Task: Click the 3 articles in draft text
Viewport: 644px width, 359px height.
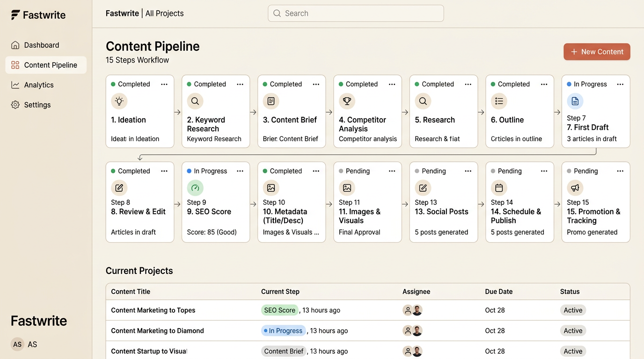Action: (x=592, y=139)
